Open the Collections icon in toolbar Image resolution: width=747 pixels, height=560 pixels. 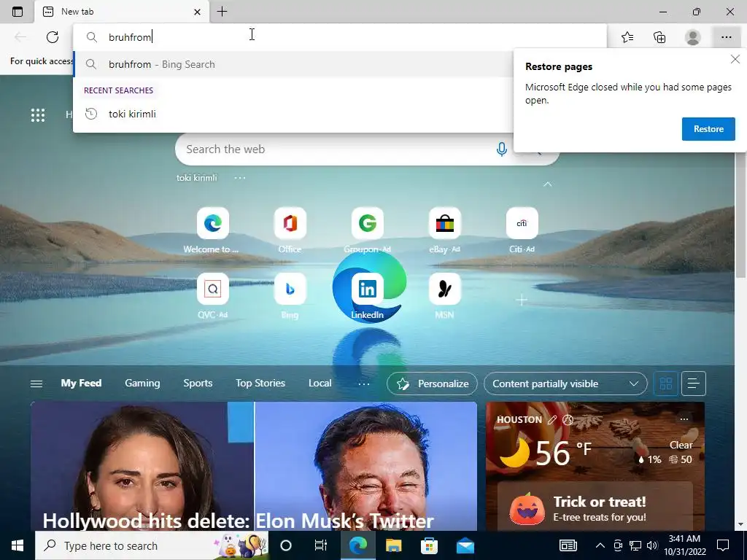pyautogui.click(x=659, y=37)
